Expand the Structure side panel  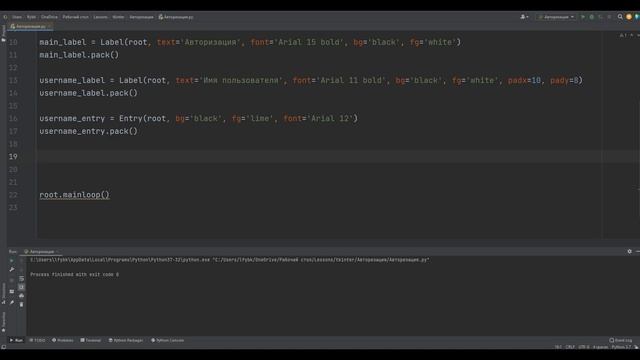point(3,294)
